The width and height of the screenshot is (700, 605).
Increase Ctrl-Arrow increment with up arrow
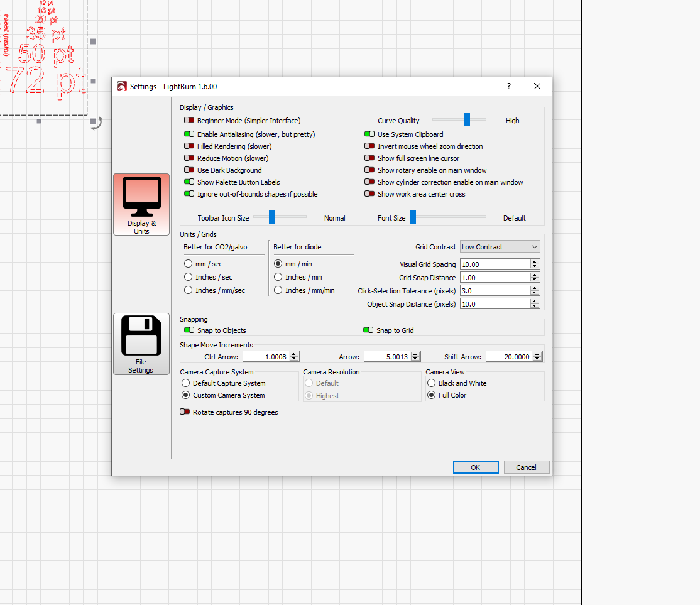point(293,354)
